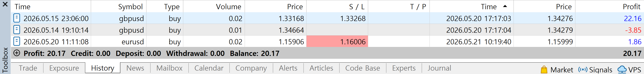
Task: Open the Alerts tab
Action: click(288, 68)
